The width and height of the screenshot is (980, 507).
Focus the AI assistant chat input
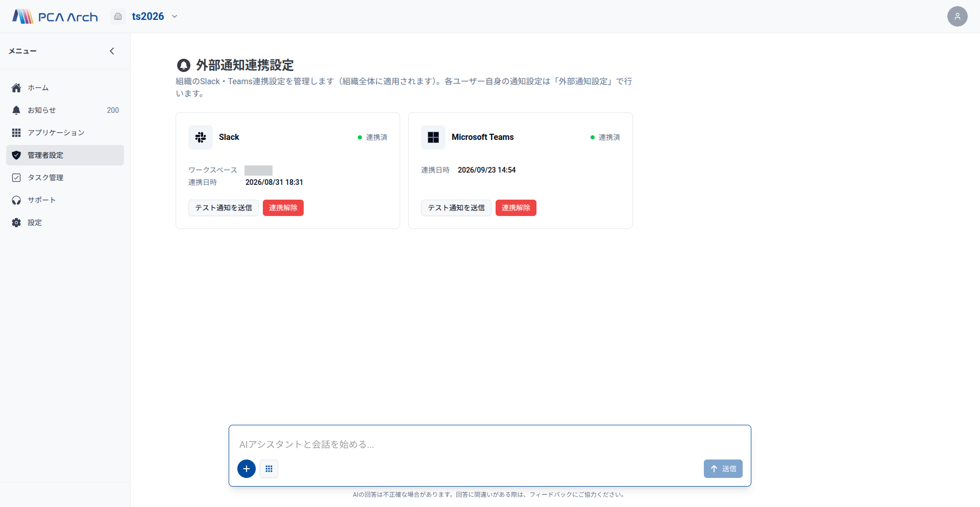pyautogui.click(x=490, y=444)
